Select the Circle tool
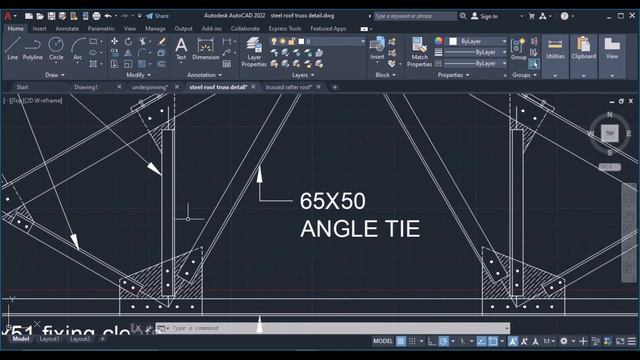 point(56,49)
